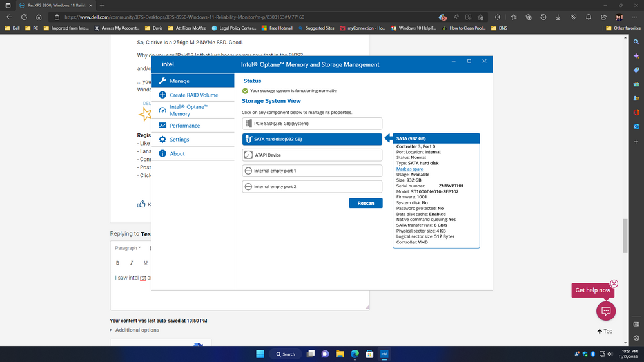This screenshot has height=362, width=644.
Task: Open the DNS bookmarks folder
Action: coord(499,28)
